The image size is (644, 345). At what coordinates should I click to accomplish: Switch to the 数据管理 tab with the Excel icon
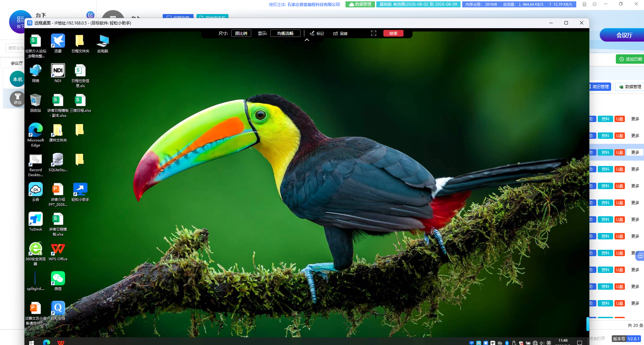630,87
